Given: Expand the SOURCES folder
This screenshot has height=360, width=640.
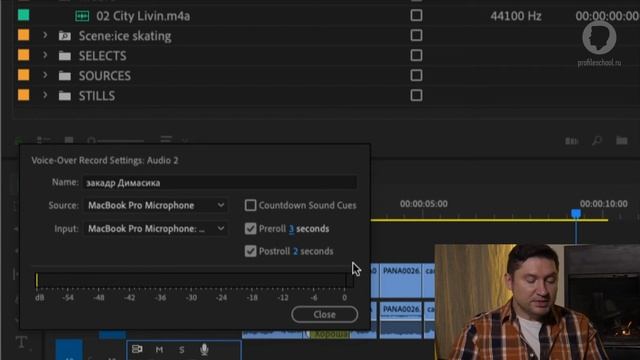Looking at the screenshot, I should [x=45, y=75].
